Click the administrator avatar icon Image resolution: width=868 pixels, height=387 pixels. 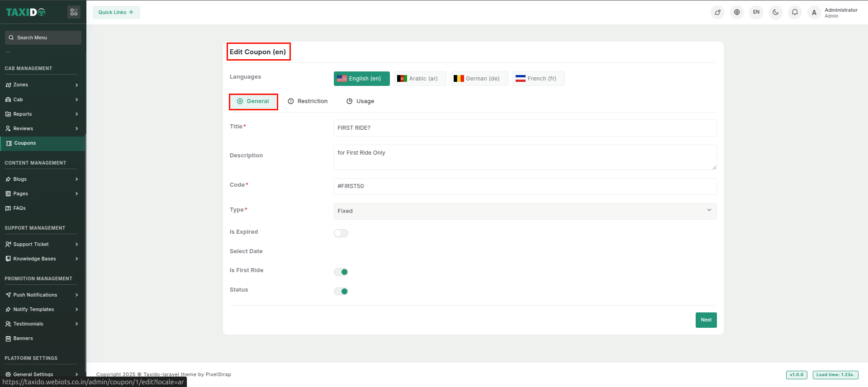(x=814, y=13)
